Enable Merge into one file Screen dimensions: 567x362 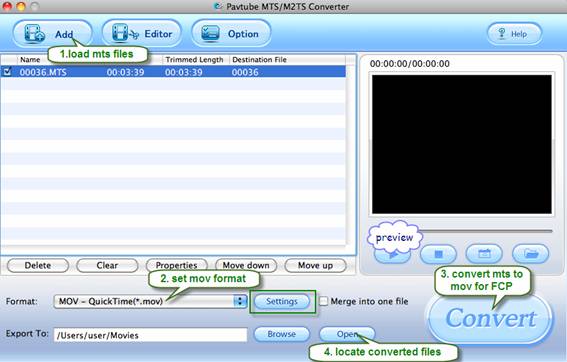coord(323,301)
